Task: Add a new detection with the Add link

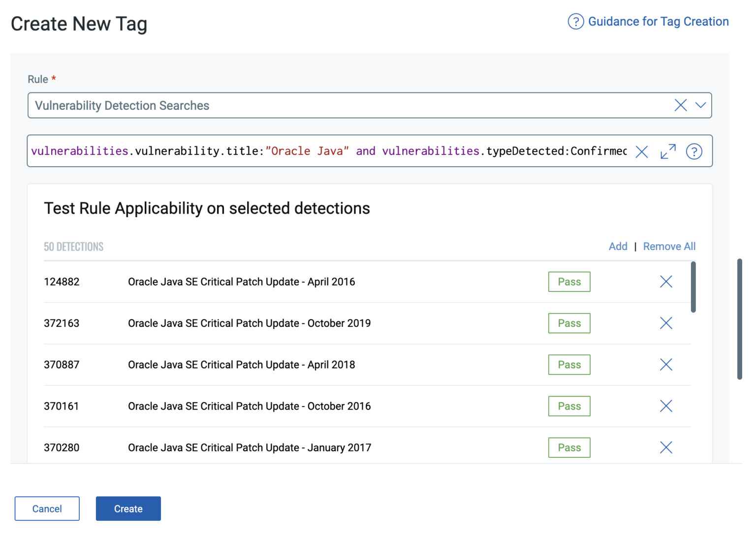Action: tap(618, 246)
